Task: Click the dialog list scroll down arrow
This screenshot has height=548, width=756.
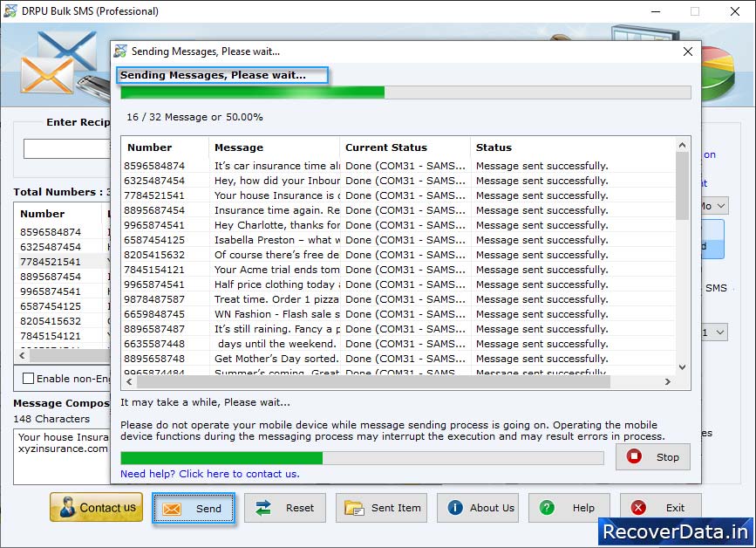Action: tap(682, 367)
